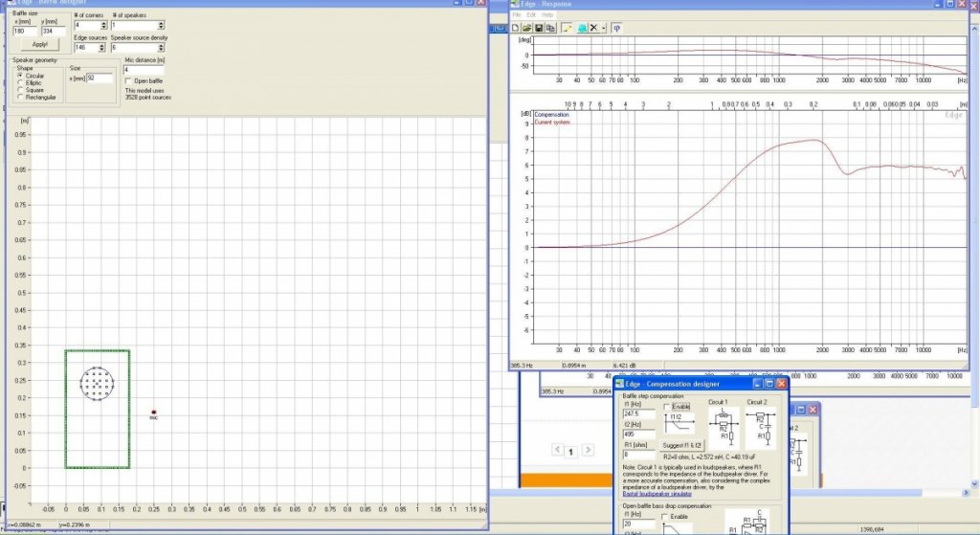Click the Mic distance [m] field
This screenshot has width=980, height=535.
coord(144,70)
